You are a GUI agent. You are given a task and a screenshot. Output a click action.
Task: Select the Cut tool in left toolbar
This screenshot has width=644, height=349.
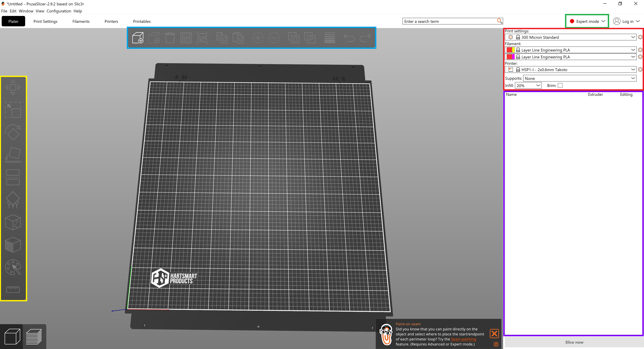click(13, 177)
